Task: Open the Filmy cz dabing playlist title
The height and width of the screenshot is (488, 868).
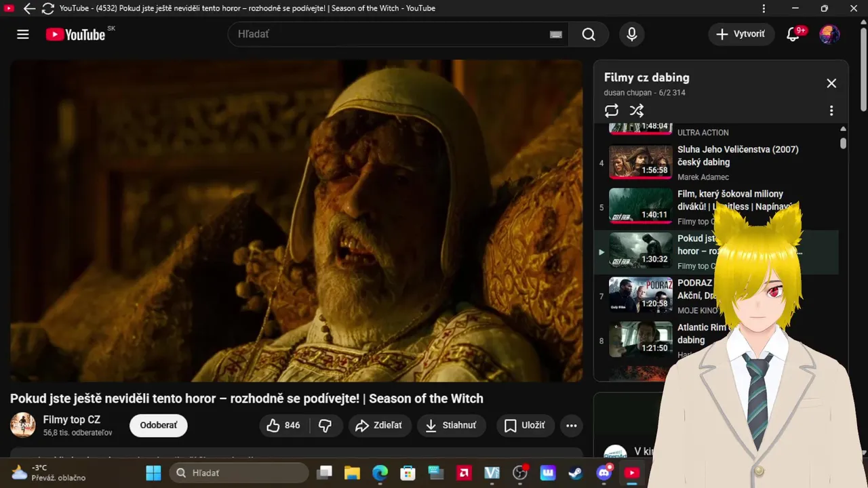Action: (646, 77)
